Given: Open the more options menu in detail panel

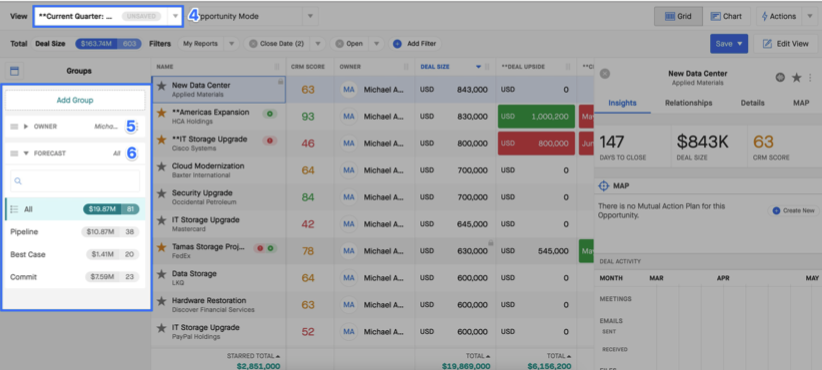Looking at the screenshot, I should tap(810, 78).
